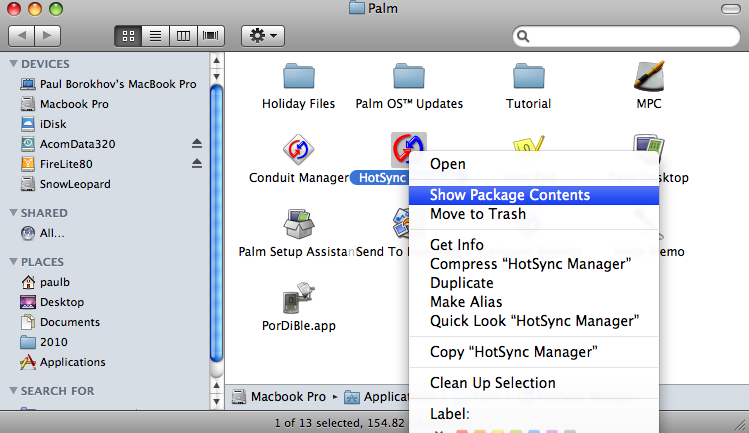Click the sidebar's bottom scroll-down arrow

tap(216, 401)
